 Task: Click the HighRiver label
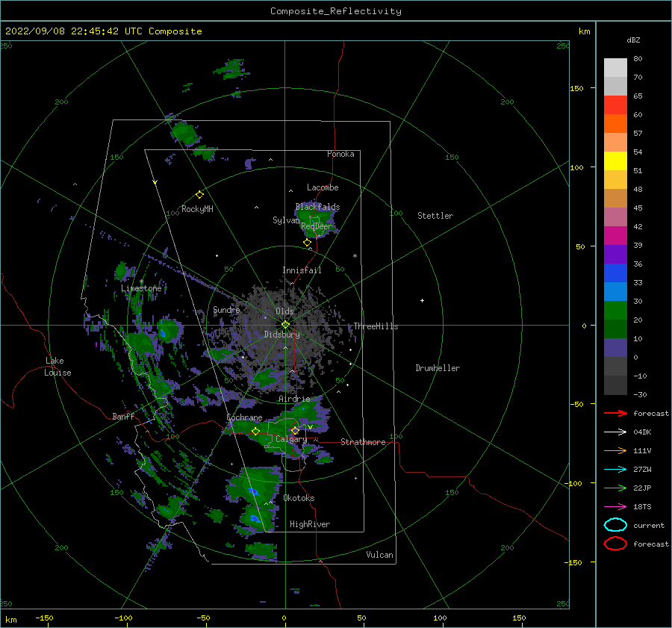[x=309, y=524]
